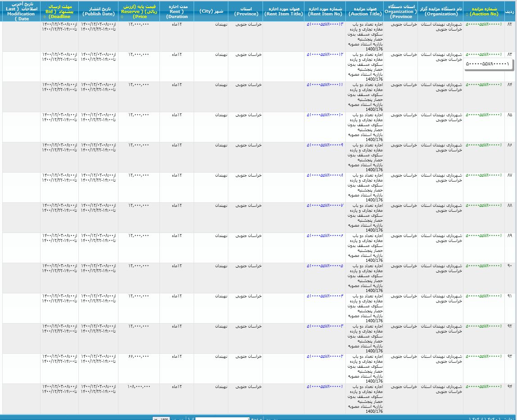The width and height of the screenshot is (517, 420).
Task: Click sort arrow on Reserve Price column
Action: pos(122,17)
